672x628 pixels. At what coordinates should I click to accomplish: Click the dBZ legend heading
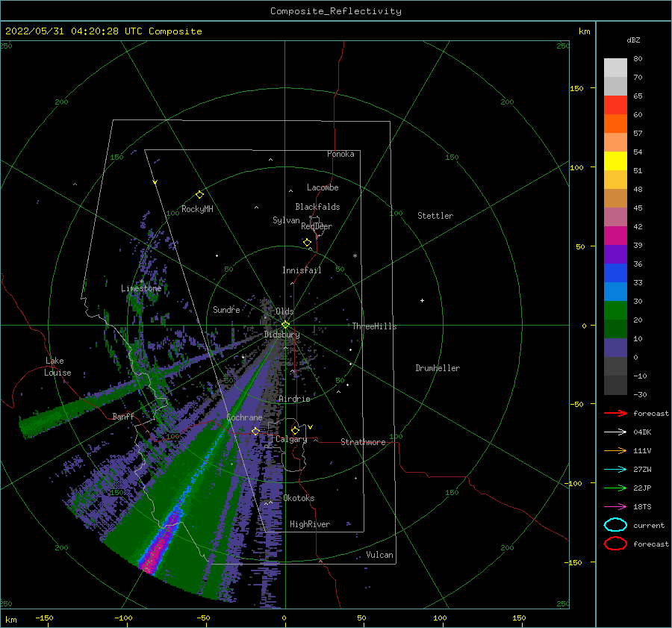(x=633, y=40)
